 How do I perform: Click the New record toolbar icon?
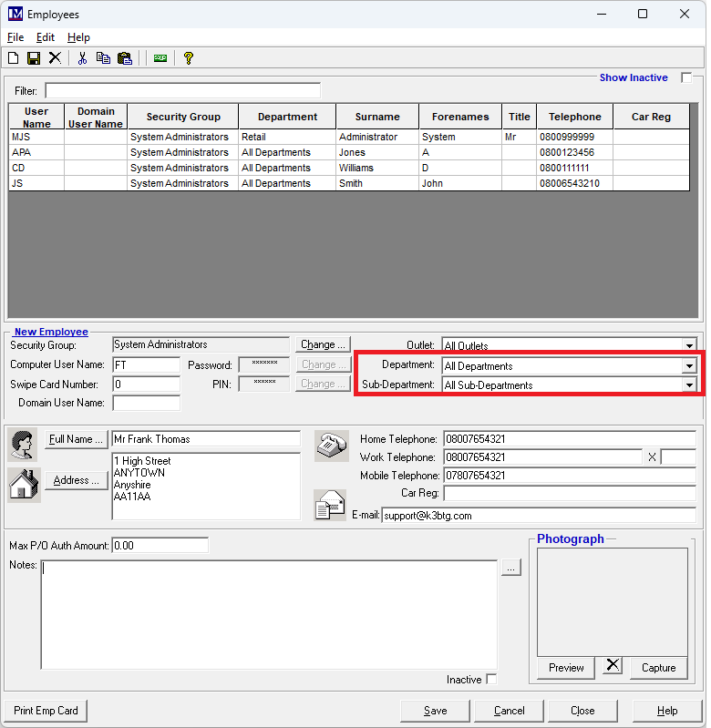tap(14, 58)
